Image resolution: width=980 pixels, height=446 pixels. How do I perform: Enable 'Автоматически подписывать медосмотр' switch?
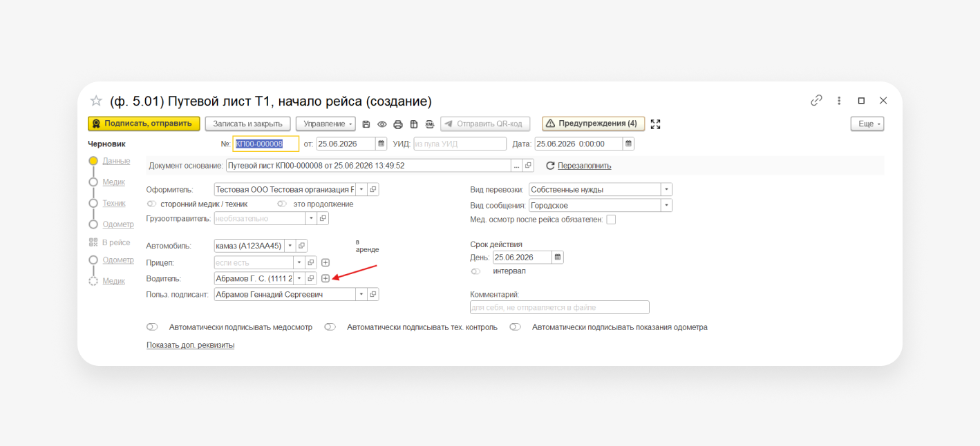point(152,327)
